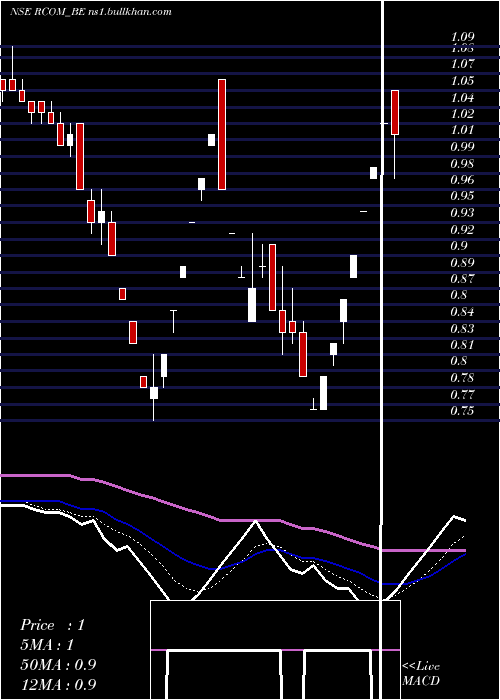Click the NSE RCOM_BE chart title
The width and height of the screenshot is (500, 700).
[91, 12]
